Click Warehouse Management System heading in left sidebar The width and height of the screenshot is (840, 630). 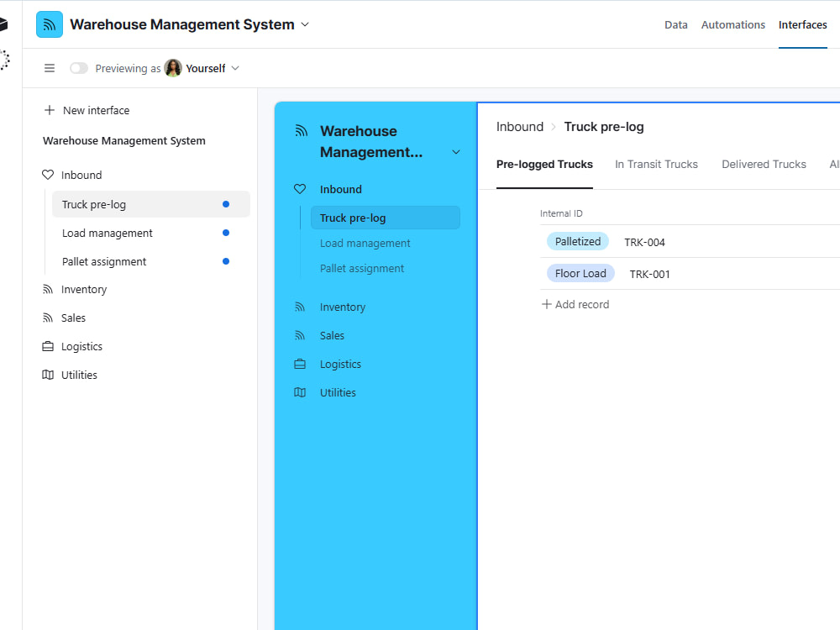[x=124, y=141]
